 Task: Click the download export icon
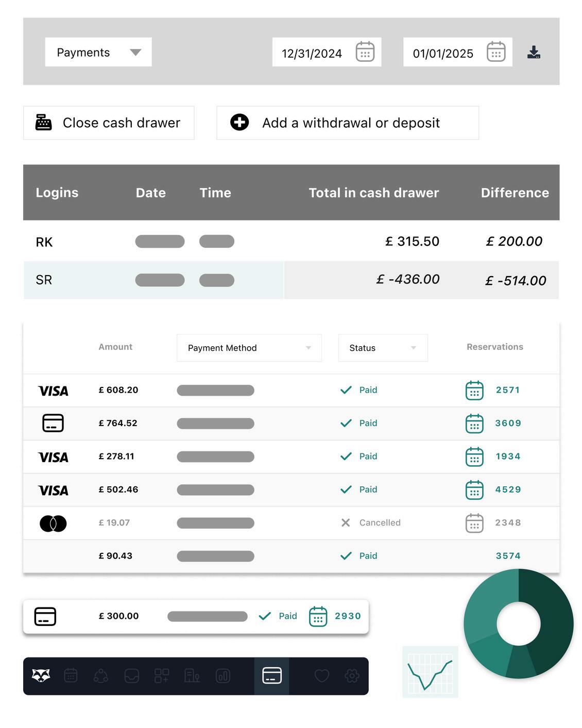534,52
